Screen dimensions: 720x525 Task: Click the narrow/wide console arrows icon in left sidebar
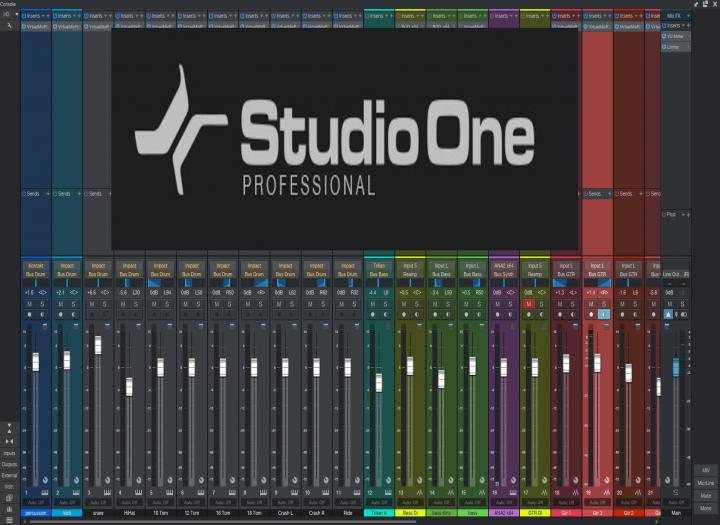tap(9, 441)
